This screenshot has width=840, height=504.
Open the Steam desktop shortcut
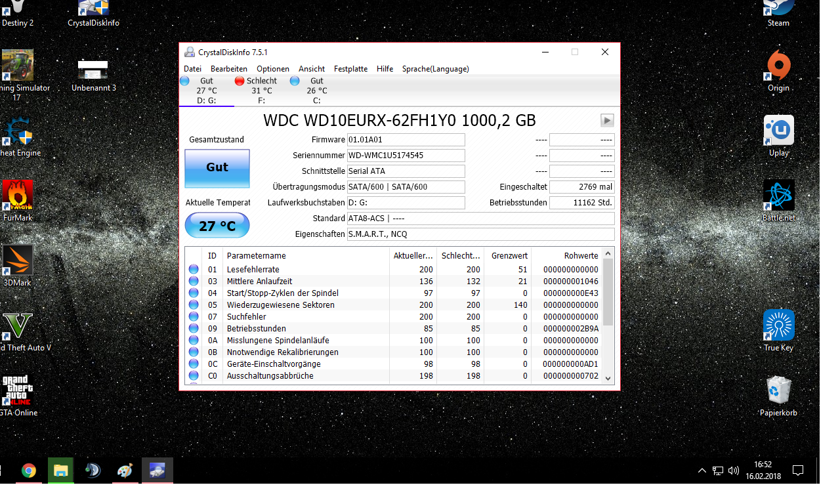(778, 14)
